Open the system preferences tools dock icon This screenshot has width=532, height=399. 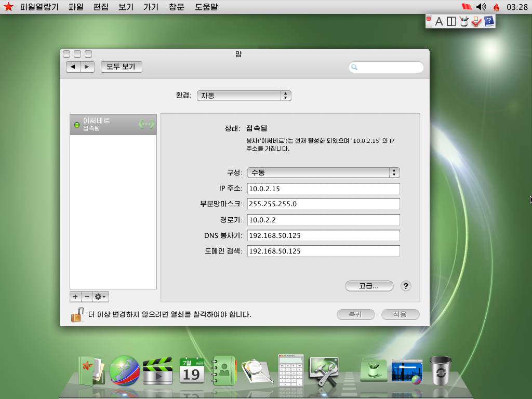click(323, 371)
